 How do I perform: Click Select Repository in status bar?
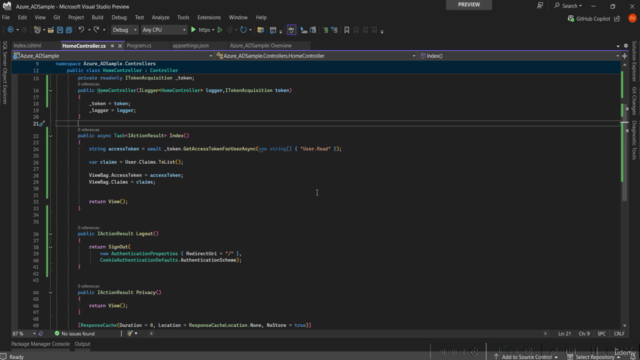click(x=595, y=357)
